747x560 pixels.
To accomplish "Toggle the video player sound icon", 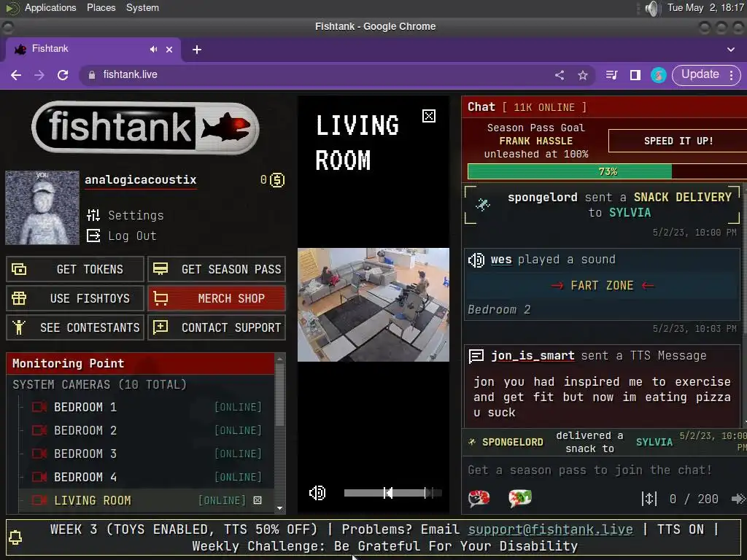I will point(317,493).
